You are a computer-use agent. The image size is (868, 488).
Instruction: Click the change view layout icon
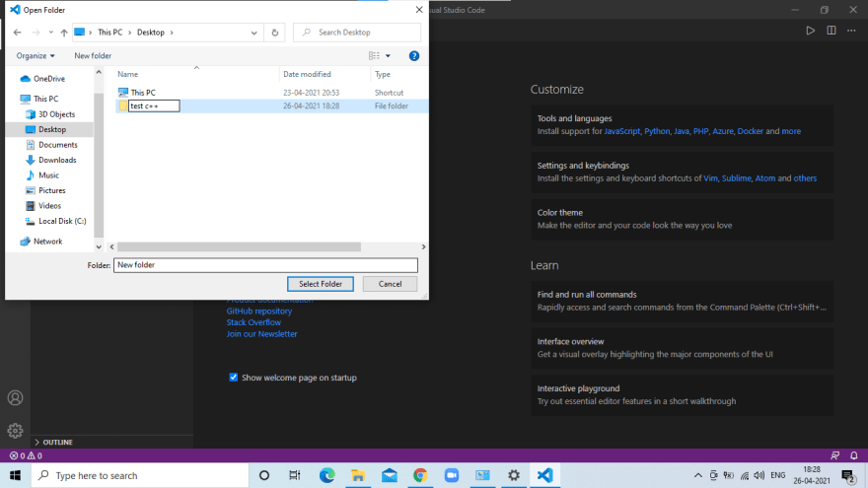click(374, 56)
